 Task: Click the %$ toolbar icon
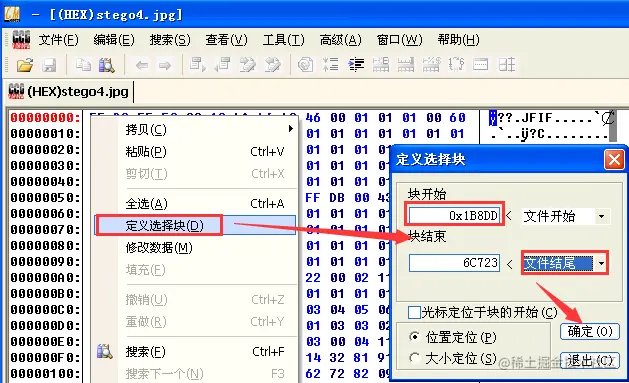point(431,65)
